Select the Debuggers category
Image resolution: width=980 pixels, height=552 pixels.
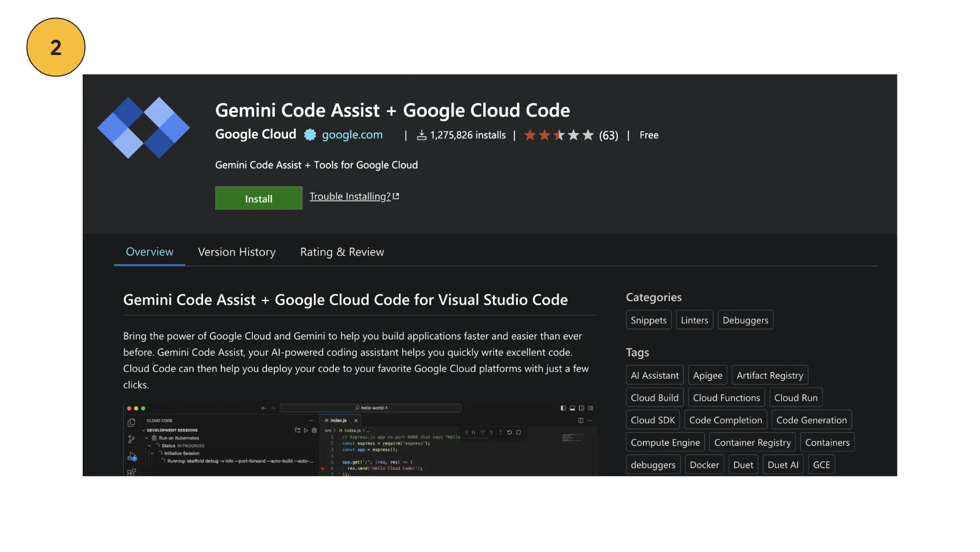[745, 320]
